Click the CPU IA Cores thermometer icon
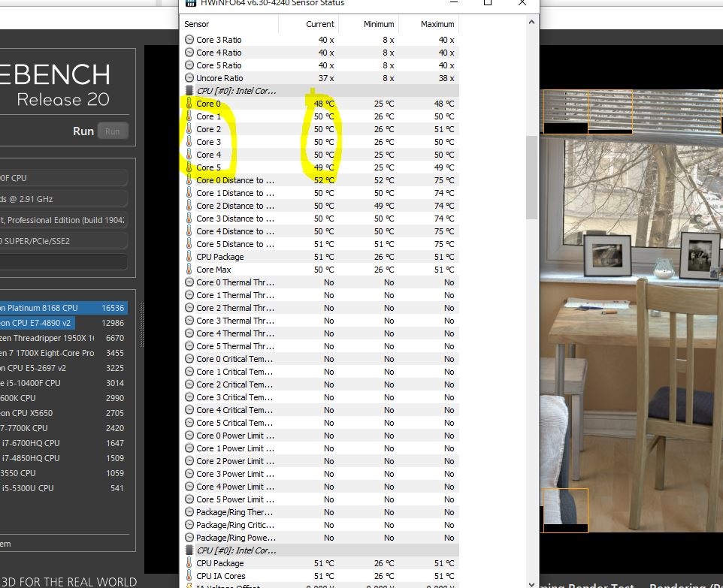723x588 pixels. point(189,575)
